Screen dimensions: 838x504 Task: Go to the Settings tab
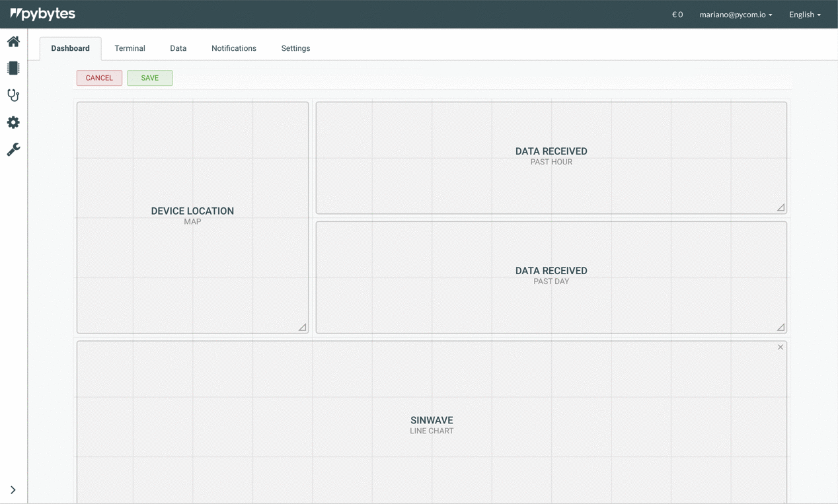coord(295,48)
